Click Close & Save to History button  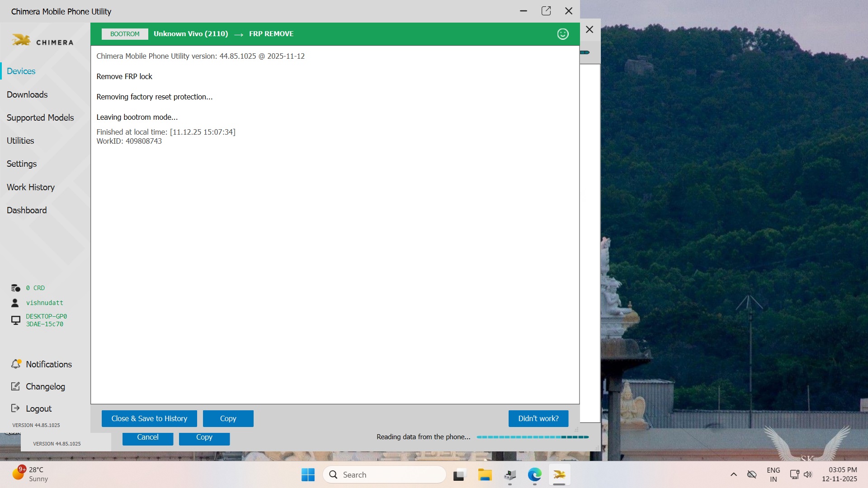coord(149,418)
